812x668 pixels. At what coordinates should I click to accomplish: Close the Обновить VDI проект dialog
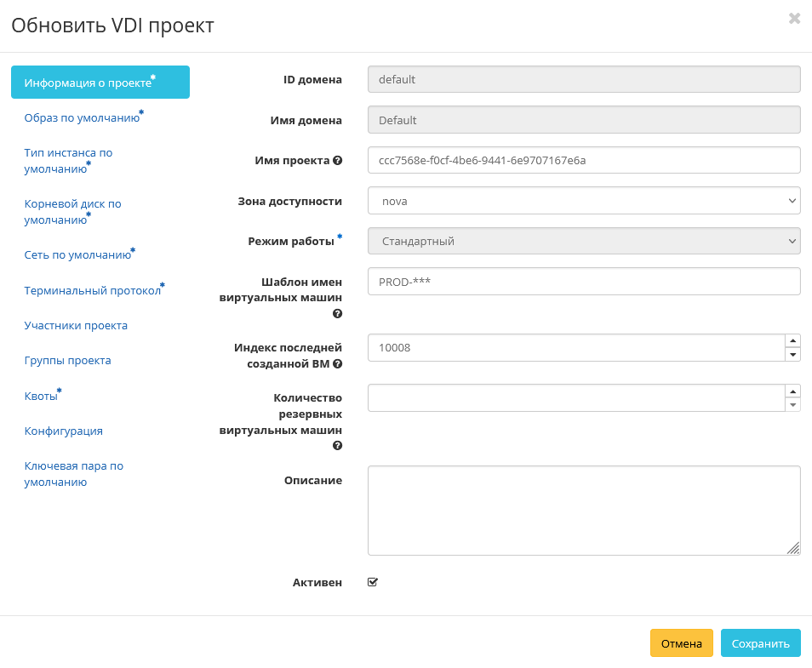[794, 19]
